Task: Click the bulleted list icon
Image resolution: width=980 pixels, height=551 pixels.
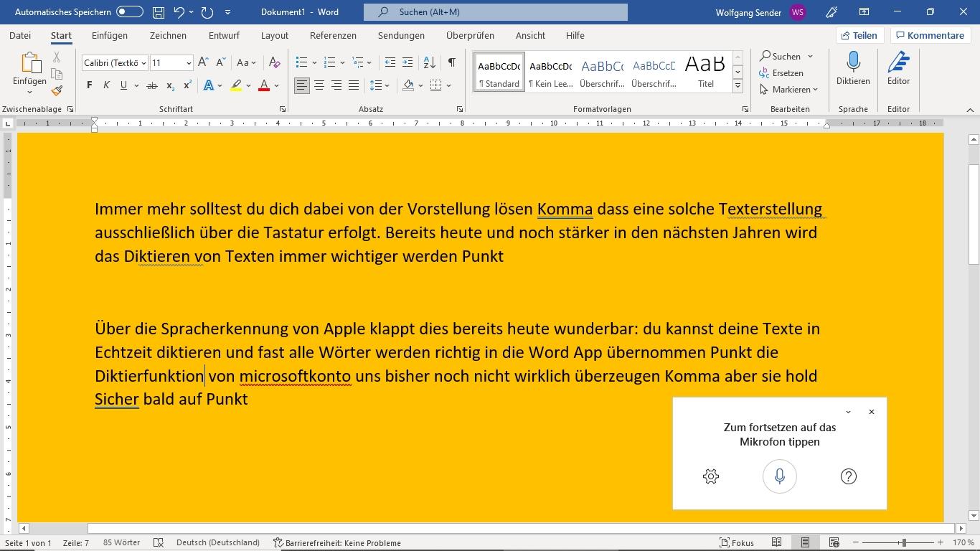Action: pos(302,62)
